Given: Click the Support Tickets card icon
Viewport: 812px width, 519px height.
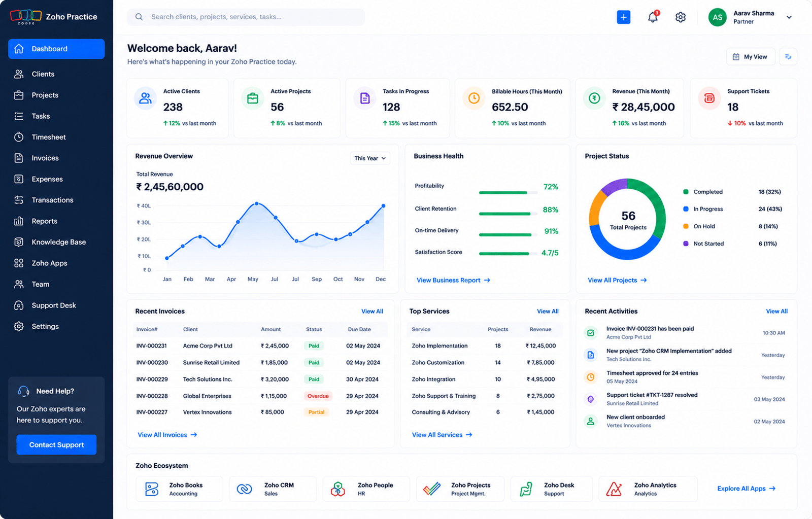Looking at the screenshot, I should 709,98.
